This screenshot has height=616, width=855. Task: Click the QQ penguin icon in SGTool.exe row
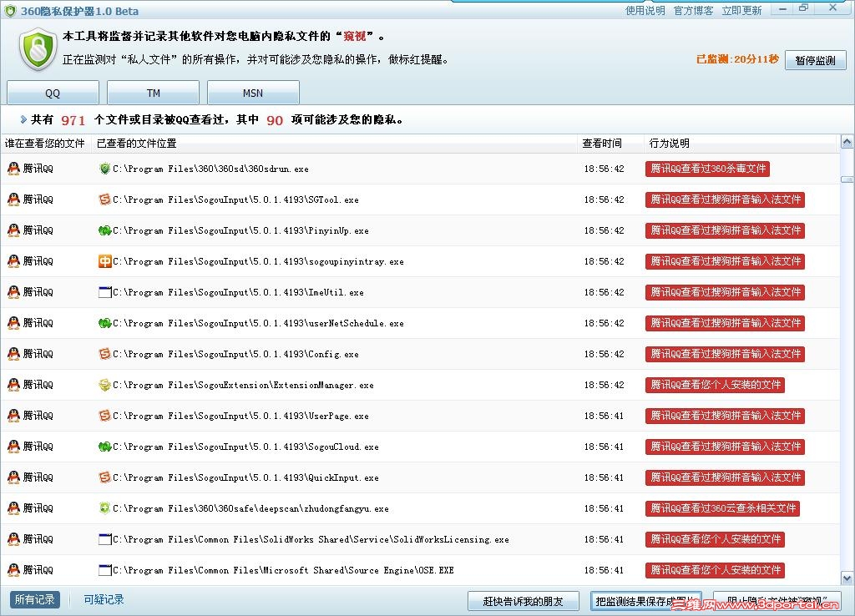point(13,199)
